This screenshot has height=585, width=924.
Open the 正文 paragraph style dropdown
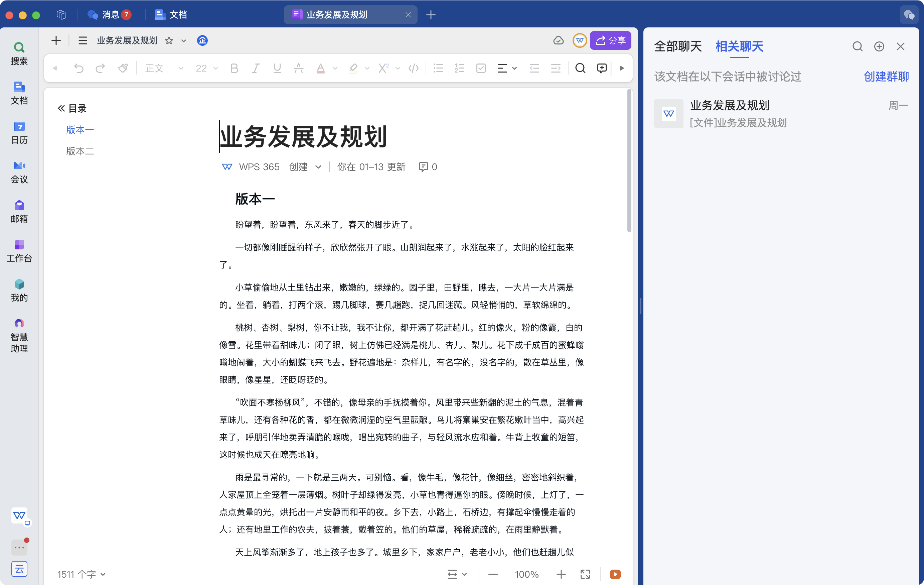(x=164, y=69)
